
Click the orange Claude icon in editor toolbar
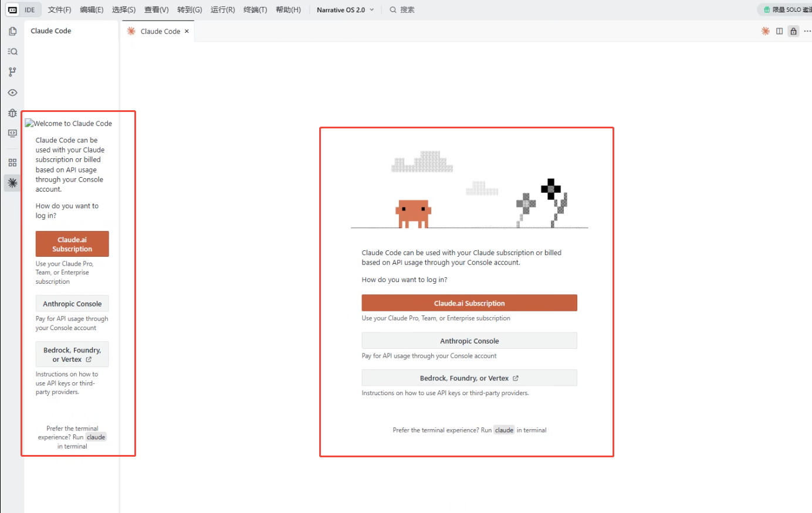click(765, 31)
